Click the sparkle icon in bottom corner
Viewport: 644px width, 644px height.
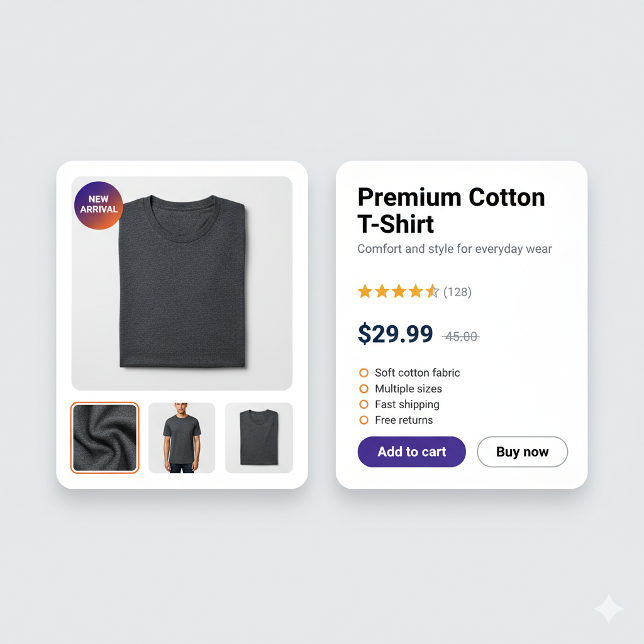(x=608, y=609)
